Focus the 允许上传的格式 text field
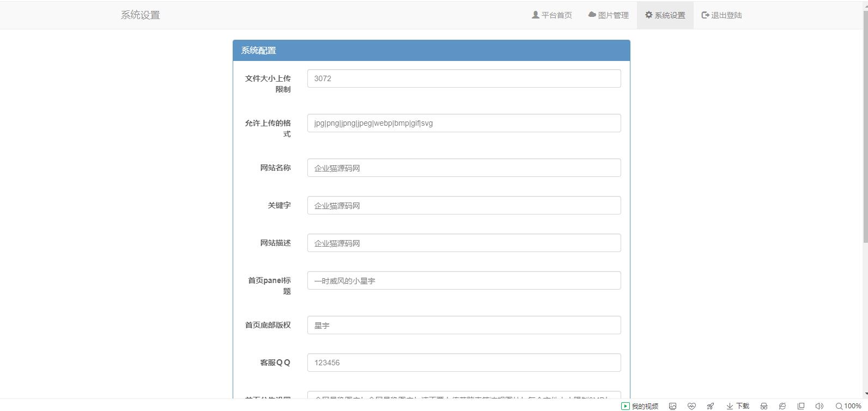The width and height of the screenshot is (868, 411). [x=464, y=123]
